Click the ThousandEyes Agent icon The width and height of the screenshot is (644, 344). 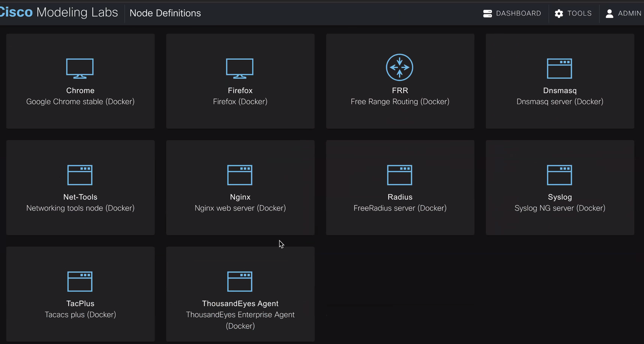tap(240, 282)
